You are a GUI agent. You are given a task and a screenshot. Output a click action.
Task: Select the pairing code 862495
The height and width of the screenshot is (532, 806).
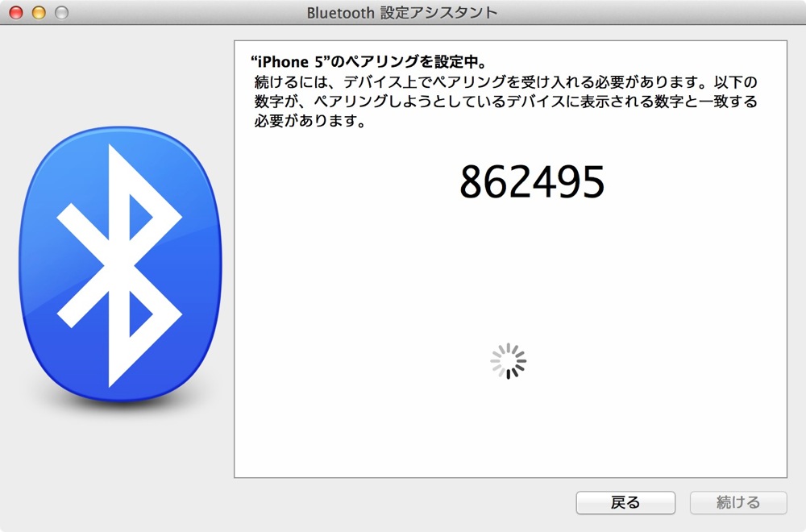532,182
